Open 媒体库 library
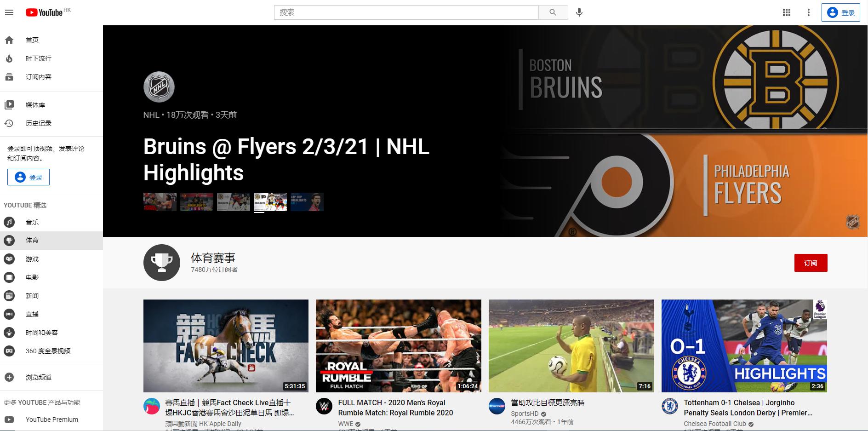The width and height of the screenshot is (868, 431). pyautogui.click(x=51, y=105)
